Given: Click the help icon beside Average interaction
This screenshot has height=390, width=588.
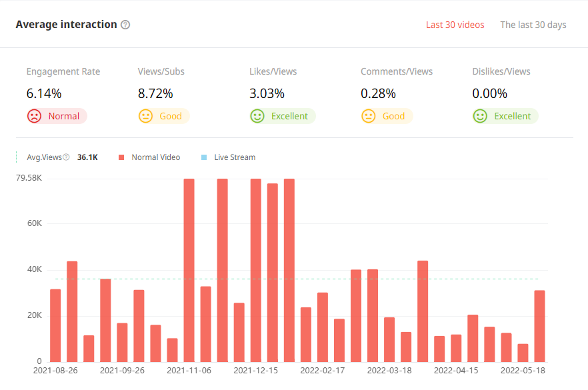Looking at the screenshot, I should (125, 25).
